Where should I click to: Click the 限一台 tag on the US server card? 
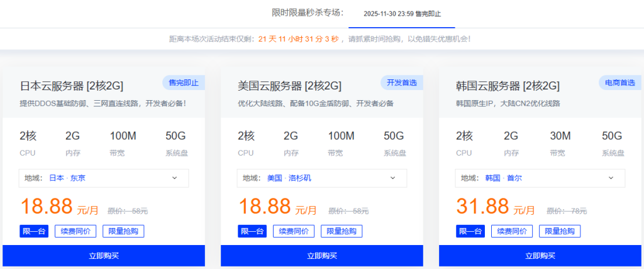pos(252,231)
